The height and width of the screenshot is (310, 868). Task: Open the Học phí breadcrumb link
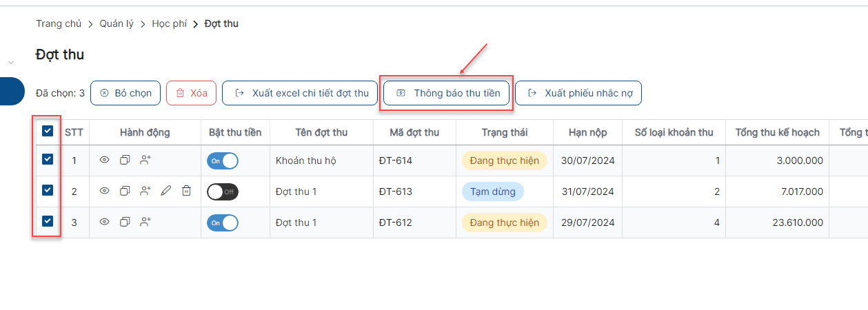tap(170, 23)
